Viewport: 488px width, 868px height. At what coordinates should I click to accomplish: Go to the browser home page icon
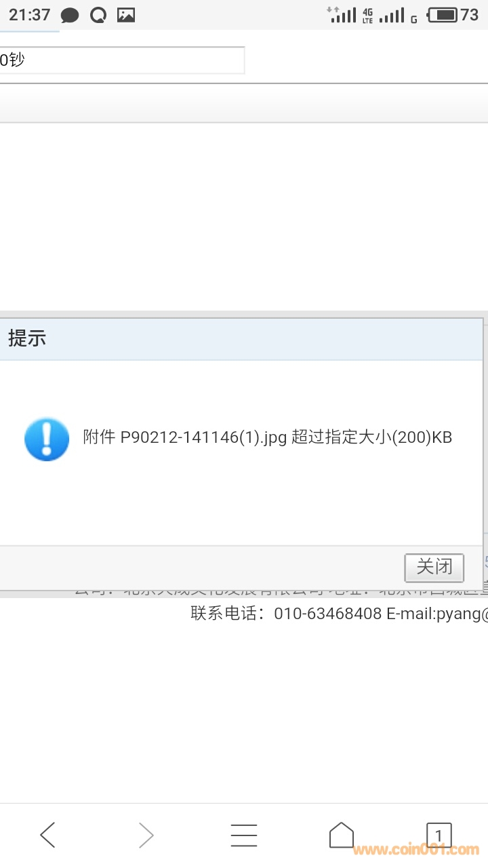[x=342, y=835]
